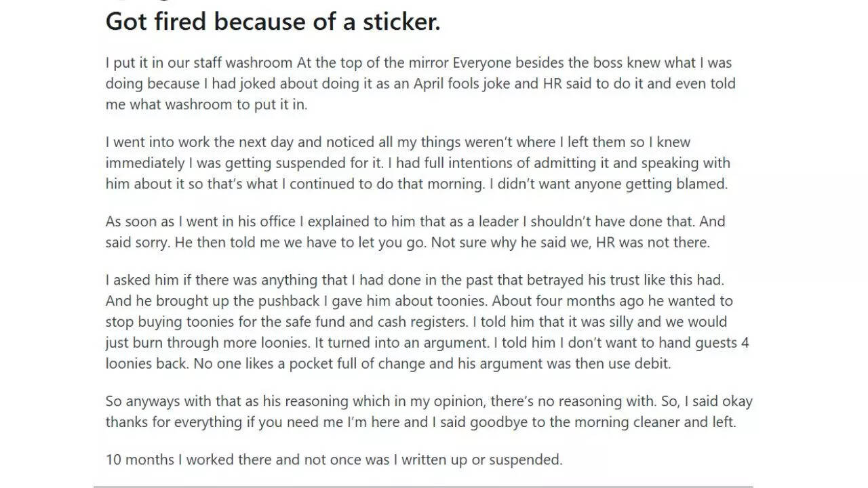Click the paragraph starting "So anyways with that"
Viewport: 868px width, 488px height.
tap(429, 411)
